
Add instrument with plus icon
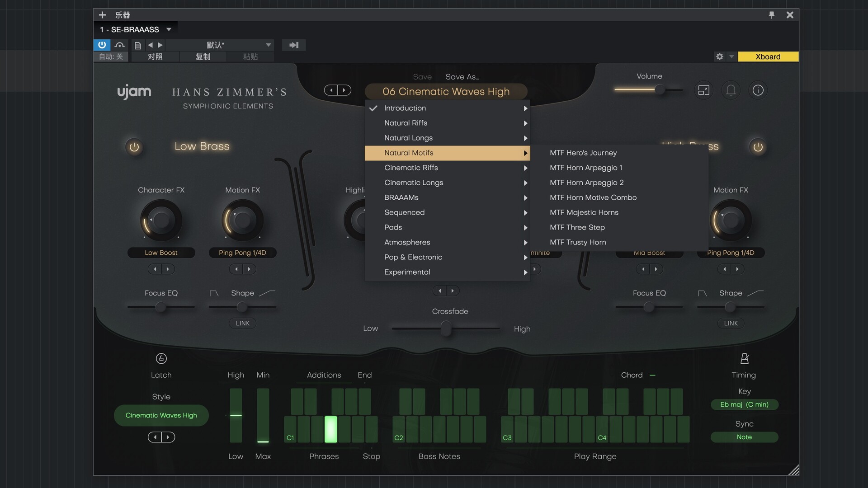click(102, 15)
